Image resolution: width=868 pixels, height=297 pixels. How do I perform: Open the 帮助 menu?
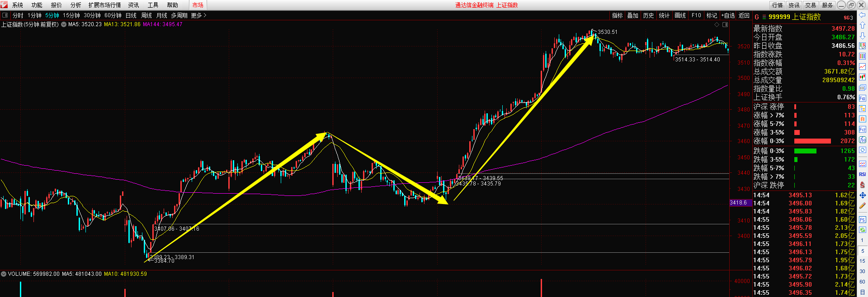coord(173,5)
